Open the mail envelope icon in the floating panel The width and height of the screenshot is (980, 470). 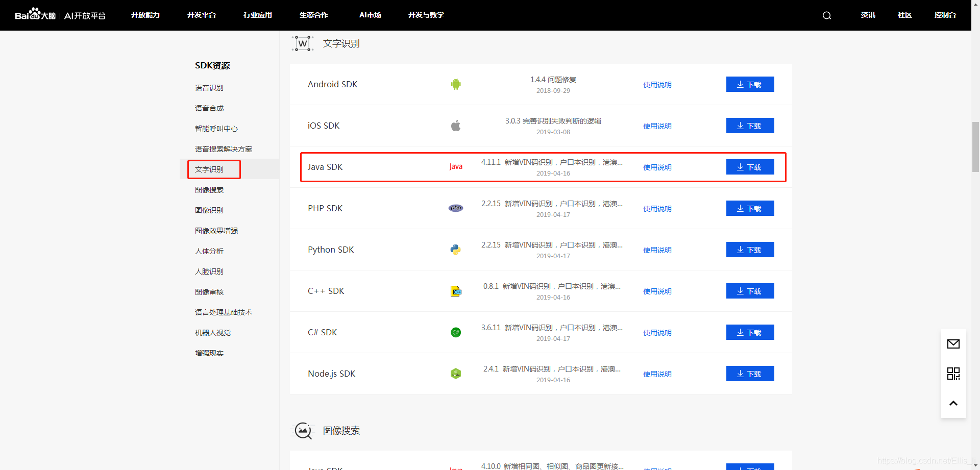953,344
